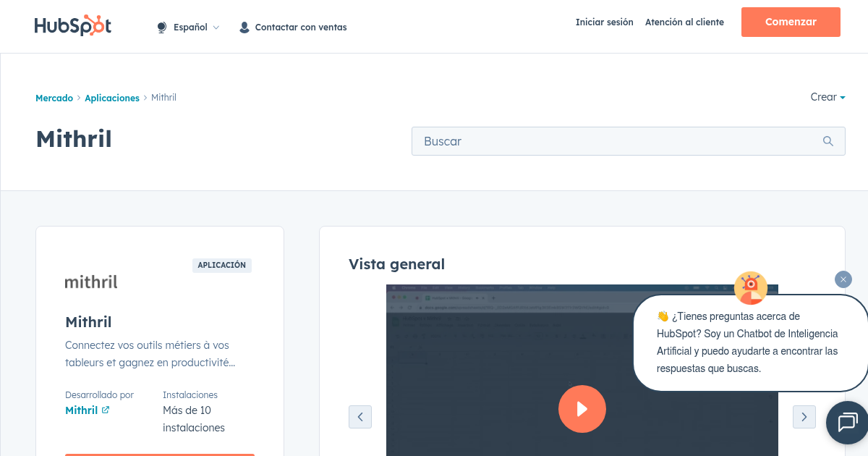
Task: Click the contact person icon next to ventas
Action: click(244, 26)
